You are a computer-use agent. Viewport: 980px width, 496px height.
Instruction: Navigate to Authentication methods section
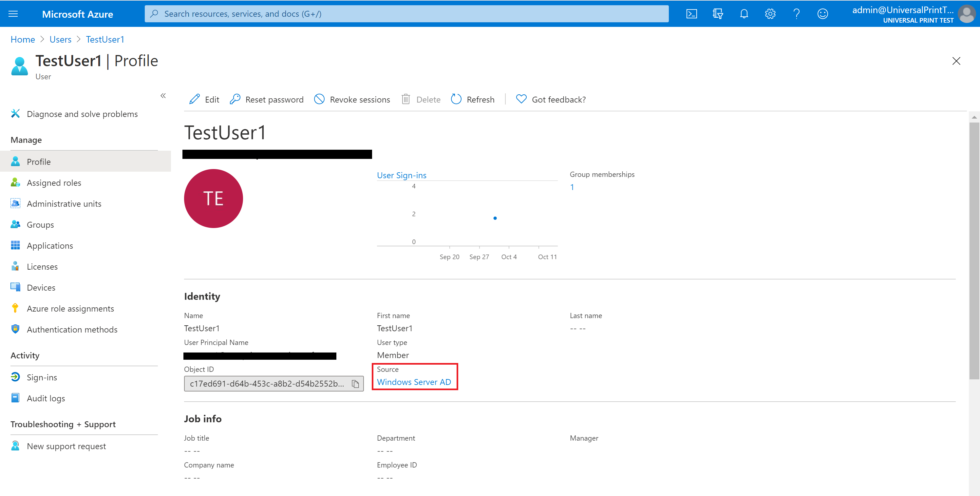[71, 329]
